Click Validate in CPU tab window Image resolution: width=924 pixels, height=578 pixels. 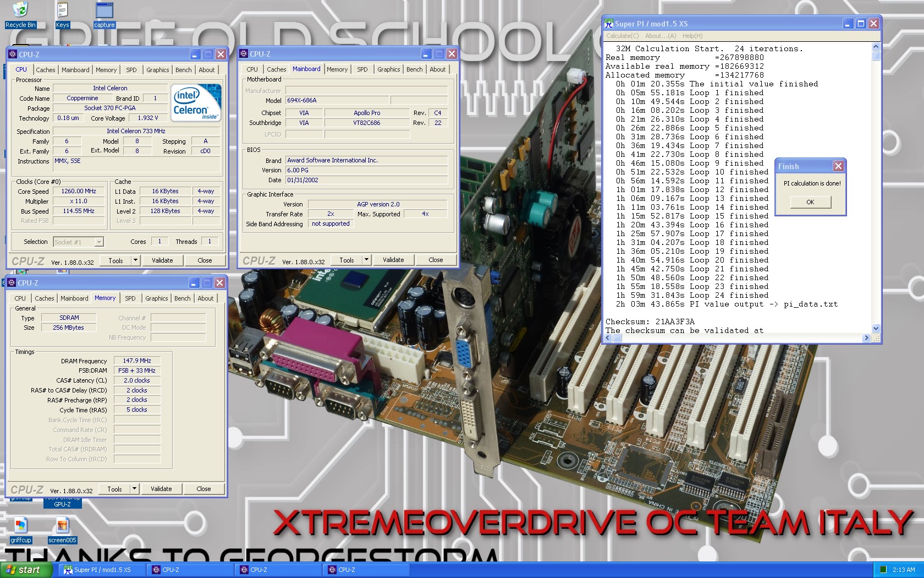pos(162,260)
